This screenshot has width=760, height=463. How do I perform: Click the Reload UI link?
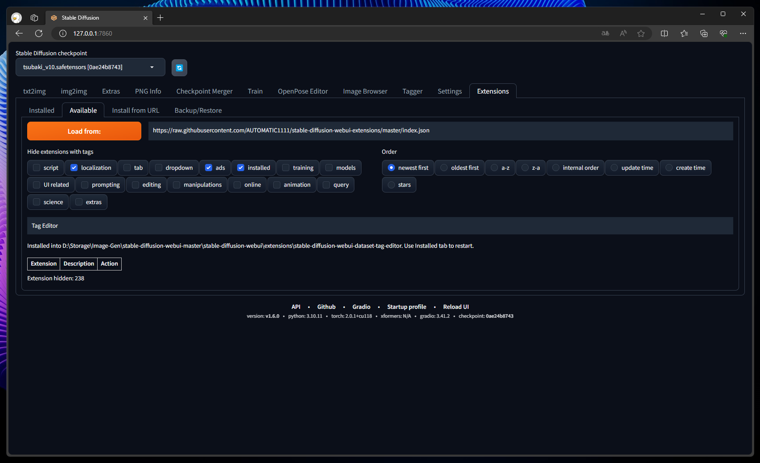456,307
